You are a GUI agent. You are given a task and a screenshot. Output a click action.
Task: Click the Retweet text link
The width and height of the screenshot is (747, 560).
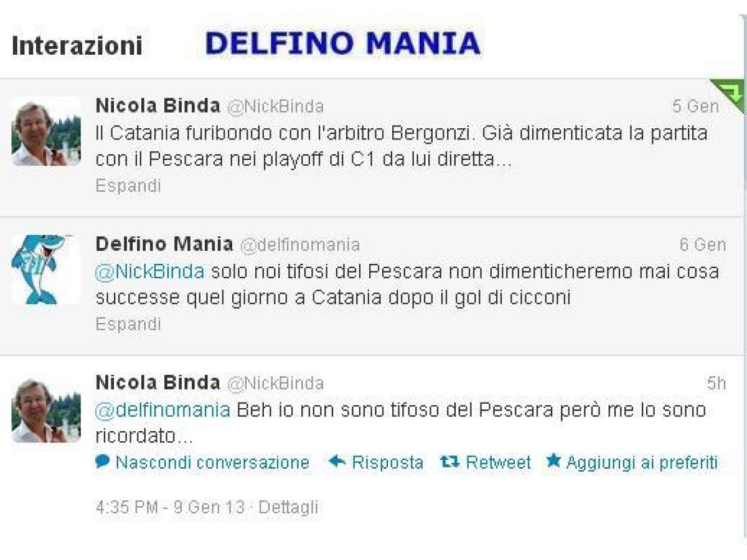[498, 462]
